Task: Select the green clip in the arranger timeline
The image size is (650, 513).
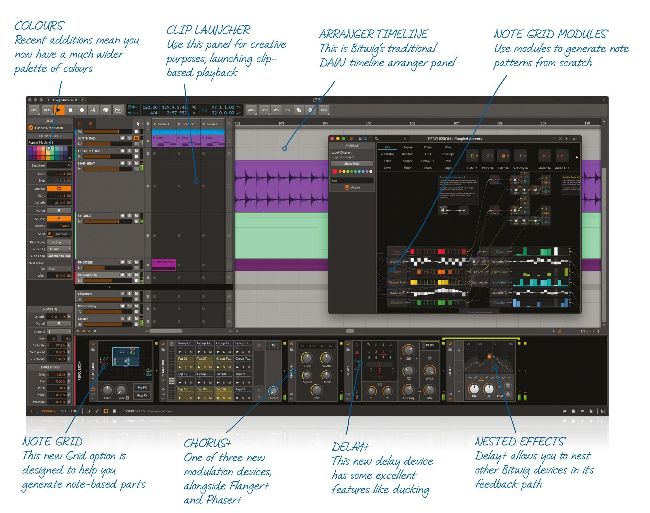Action: [x=281, y=235]
